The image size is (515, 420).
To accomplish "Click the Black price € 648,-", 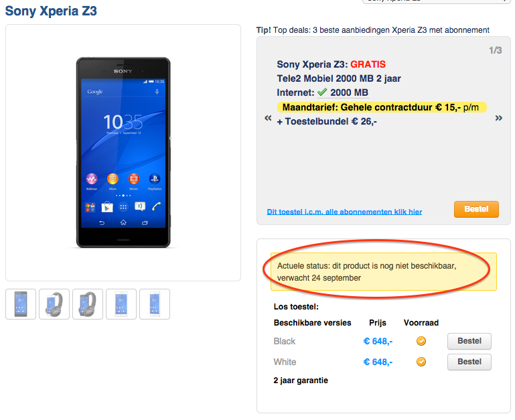I will [378, 341].
